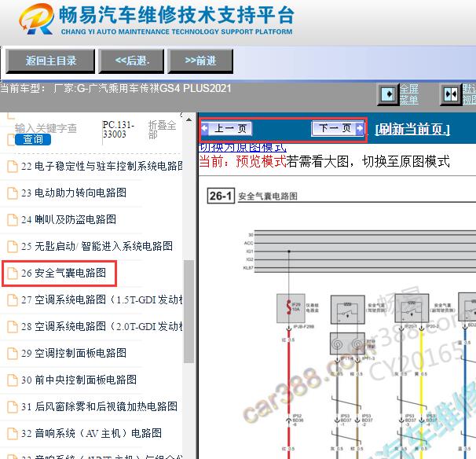Click 折叠全部 to collapse all

162,130
